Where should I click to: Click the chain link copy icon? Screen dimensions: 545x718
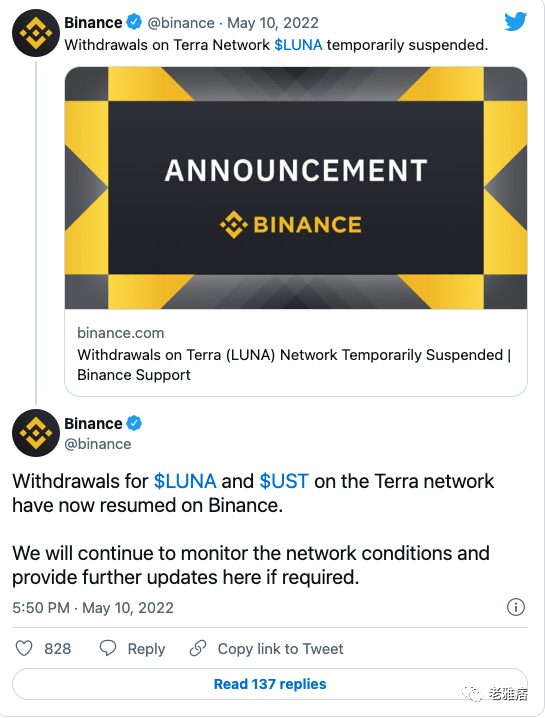198,648
